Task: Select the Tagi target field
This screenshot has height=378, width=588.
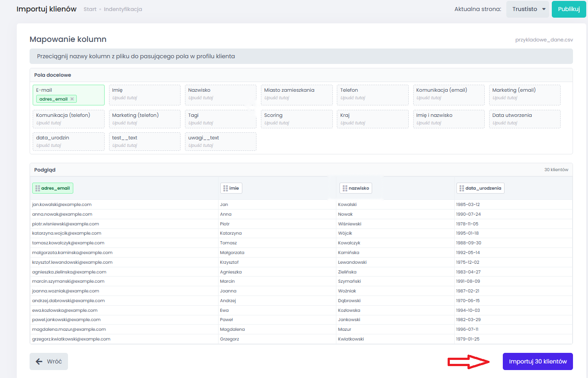Action: 221,119
